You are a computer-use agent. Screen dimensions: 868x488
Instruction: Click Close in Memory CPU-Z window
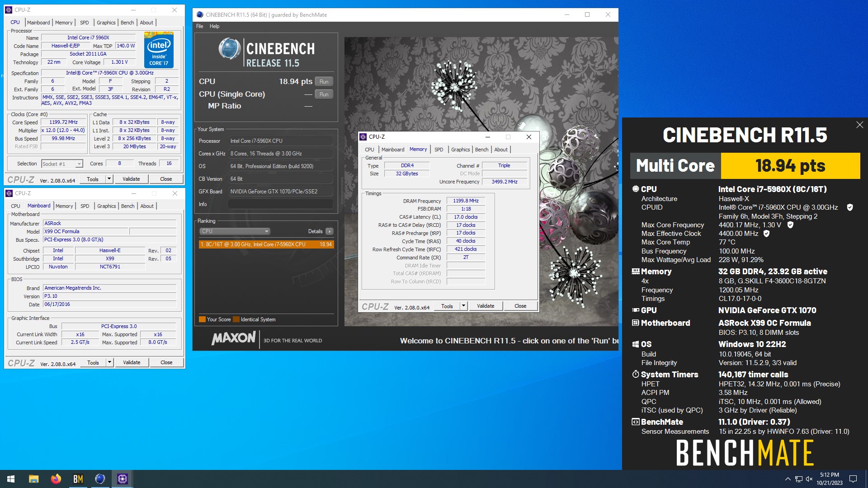point(520,306)
